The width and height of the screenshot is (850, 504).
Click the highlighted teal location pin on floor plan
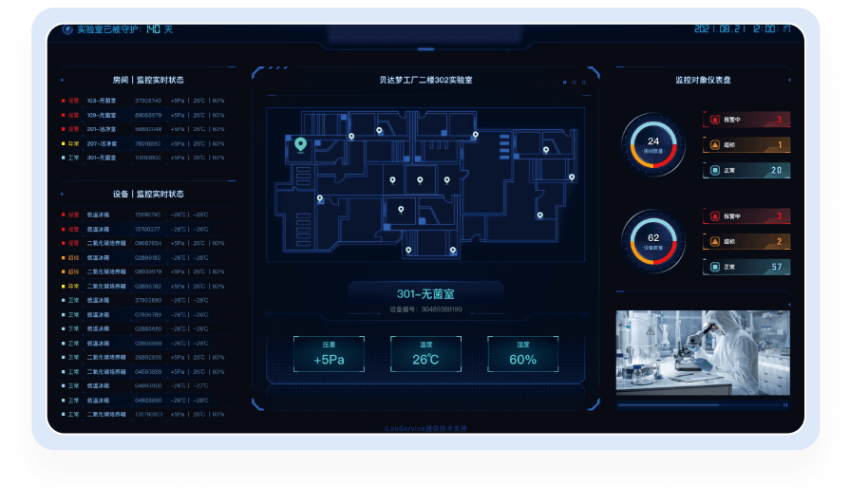(300, 144)
